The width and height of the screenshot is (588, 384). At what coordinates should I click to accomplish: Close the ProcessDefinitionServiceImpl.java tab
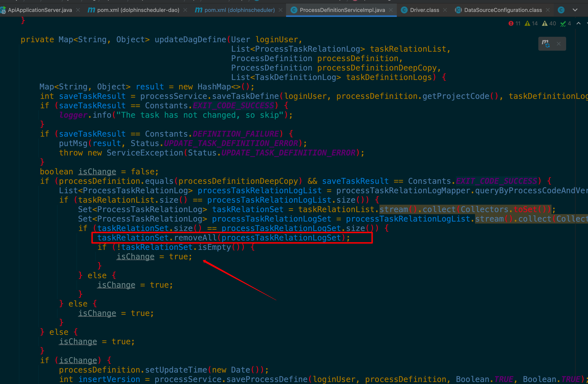(x=391, y=10)
